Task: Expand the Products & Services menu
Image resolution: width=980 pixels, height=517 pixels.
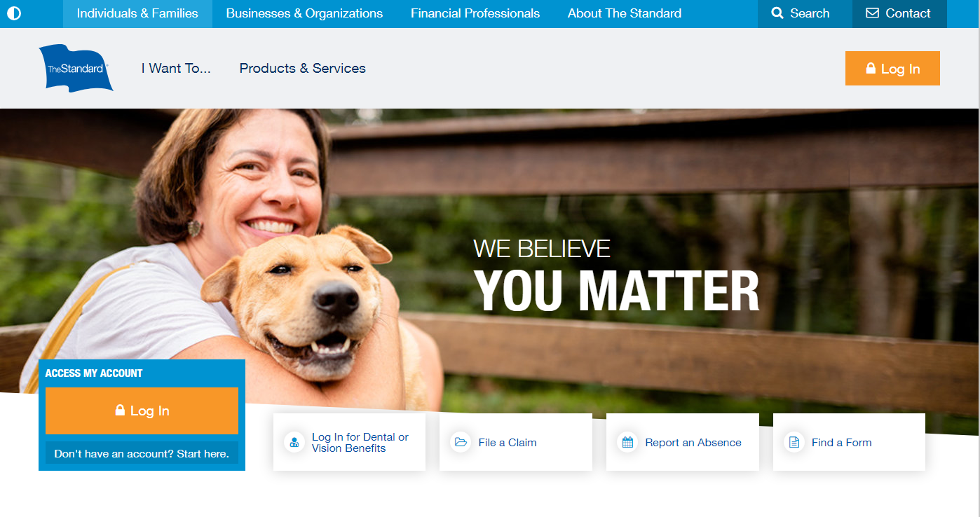Action: point(303,68)
